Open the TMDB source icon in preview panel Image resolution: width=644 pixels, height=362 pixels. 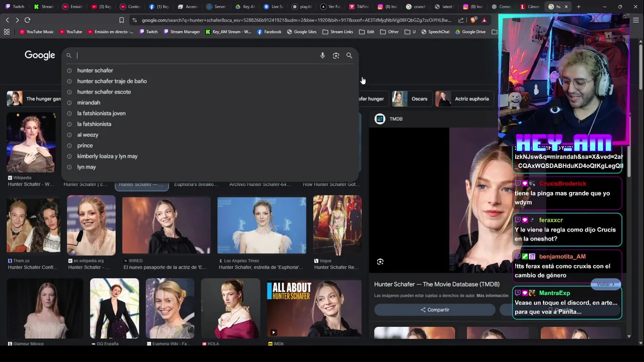point(380,119)
